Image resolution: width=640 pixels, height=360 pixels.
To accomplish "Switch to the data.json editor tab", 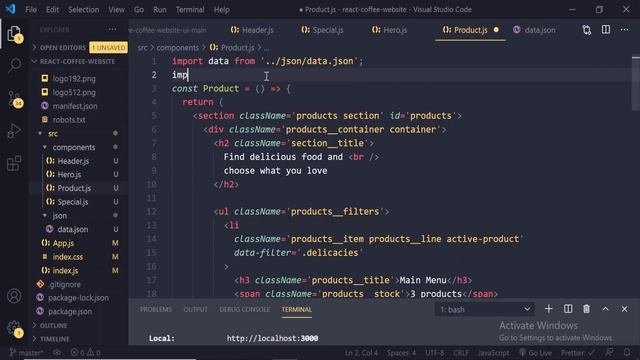I will pyautogui.click(x=534, y=30).
